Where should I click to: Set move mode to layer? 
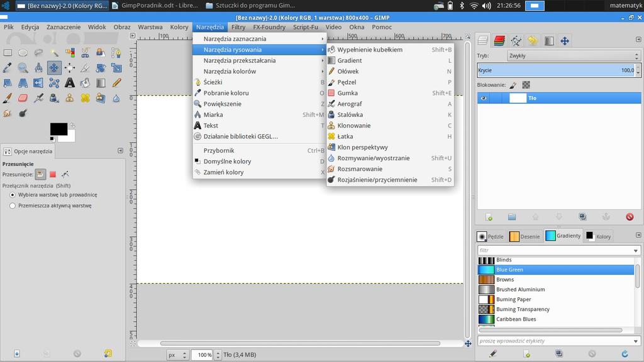point(40,175)
